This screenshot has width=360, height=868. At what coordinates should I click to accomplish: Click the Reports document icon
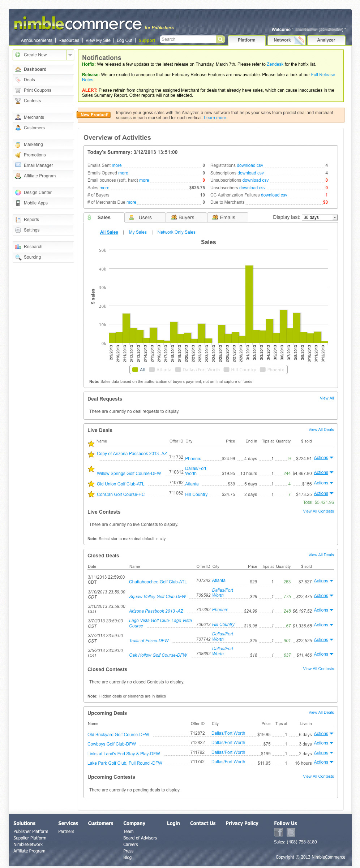tap(18, 220)
